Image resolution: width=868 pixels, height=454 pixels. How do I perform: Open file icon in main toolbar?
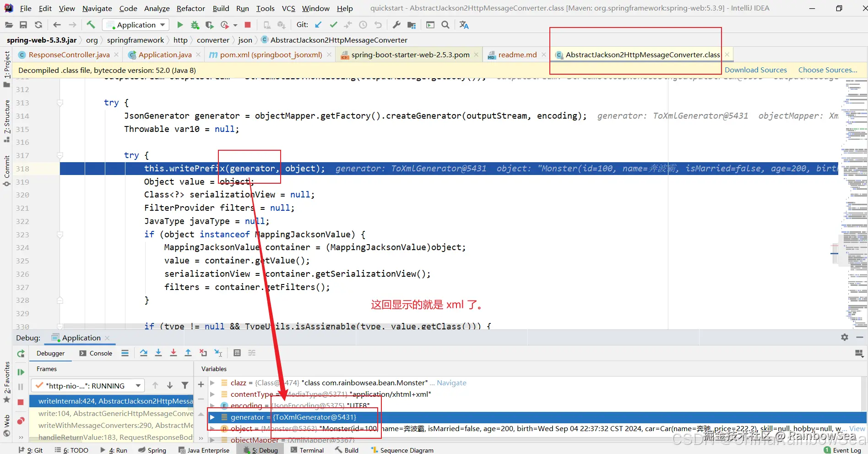pyautogui.click(x=9, y=25)
